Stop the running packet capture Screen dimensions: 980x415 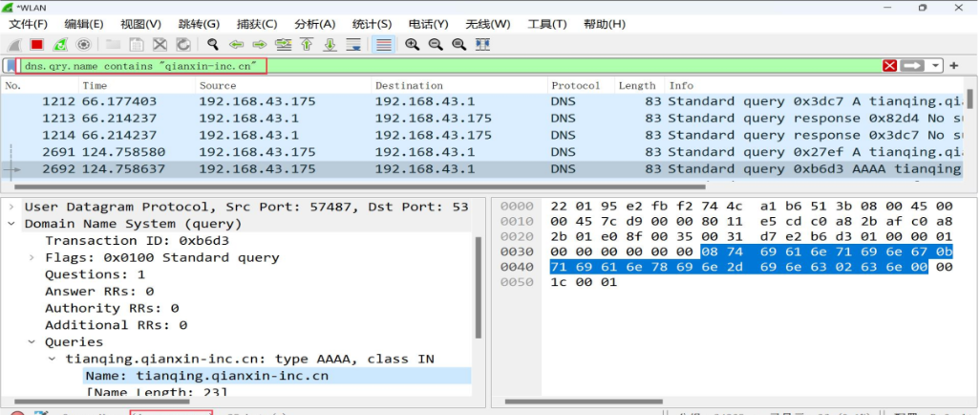[37, 44]
